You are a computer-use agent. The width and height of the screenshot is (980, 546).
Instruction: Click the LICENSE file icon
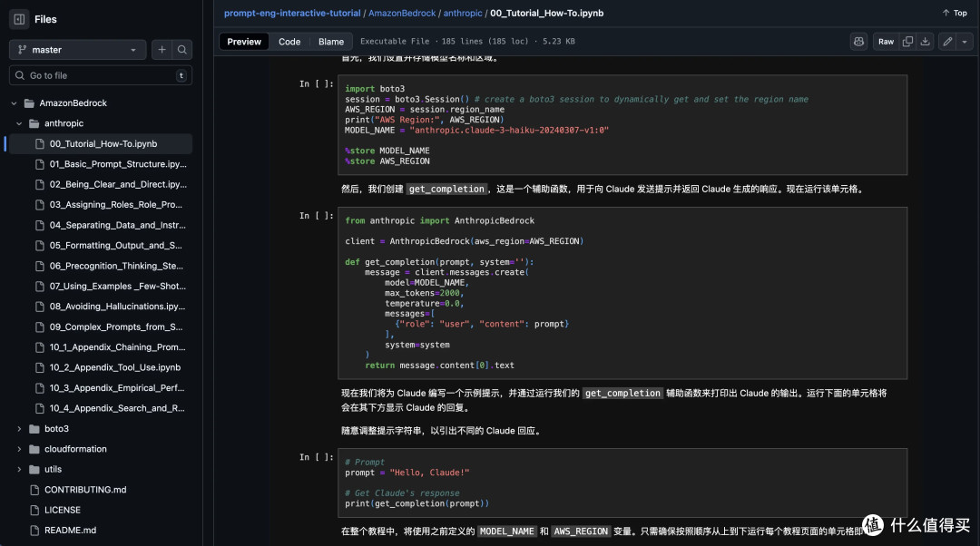click(x=35, y=511)
